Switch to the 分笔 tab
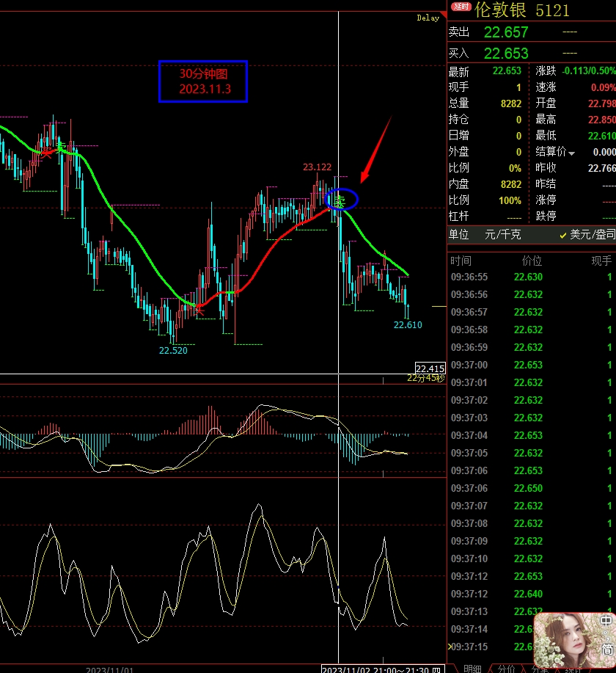Viewport: 616px width, 673px height. click(x=540, y=668)
